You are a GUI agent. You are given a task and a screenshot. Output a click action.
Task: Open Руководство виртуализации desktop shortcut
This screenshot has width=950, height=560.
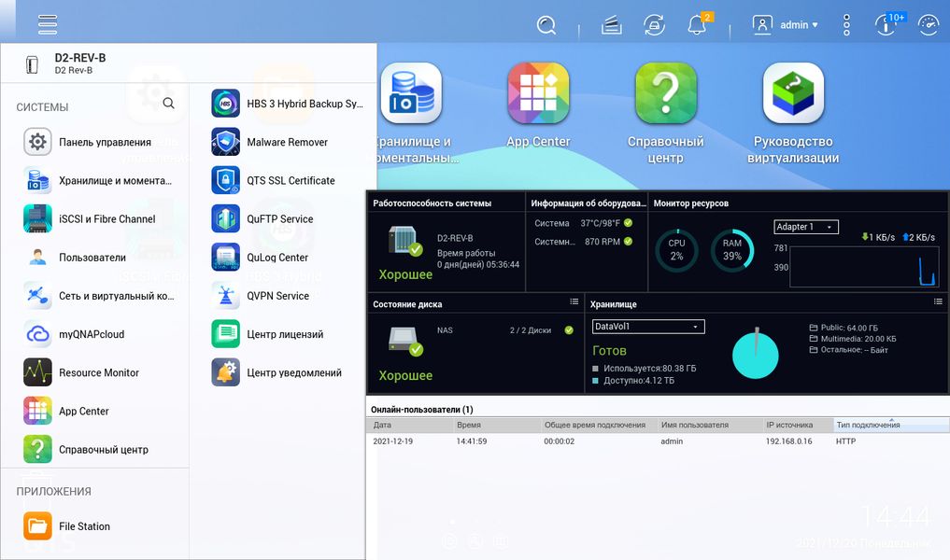[x=792, y=92]
